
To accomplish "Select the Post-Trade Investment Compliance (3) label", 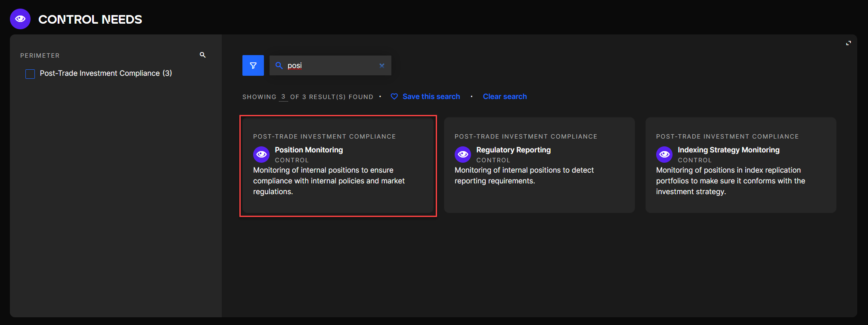I will point(105,73).
